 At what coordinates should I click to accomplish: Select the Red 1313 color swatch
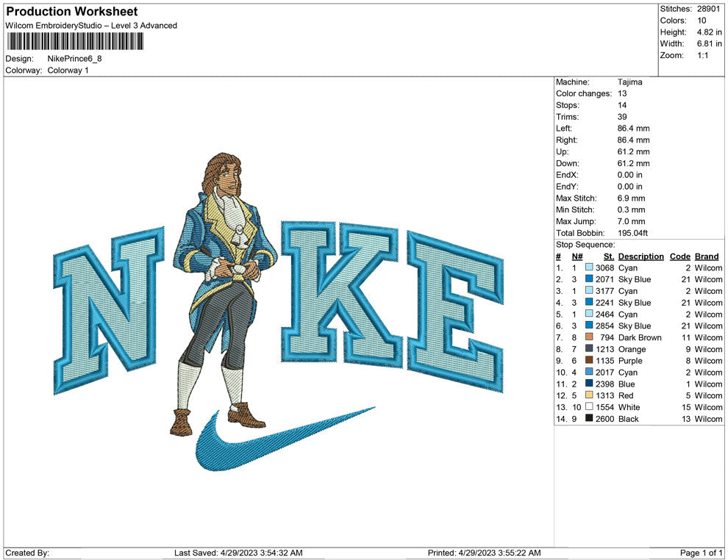589,395
